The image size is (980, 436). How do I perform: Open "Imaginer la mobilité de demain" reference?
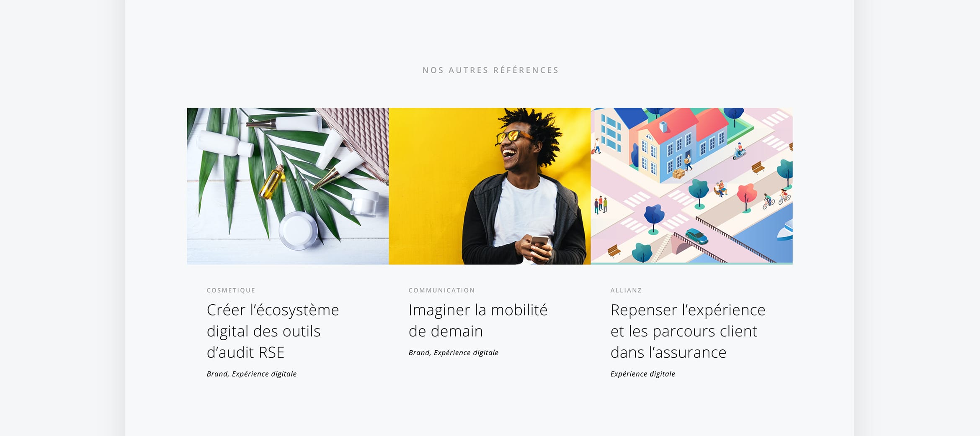(478, 321)
